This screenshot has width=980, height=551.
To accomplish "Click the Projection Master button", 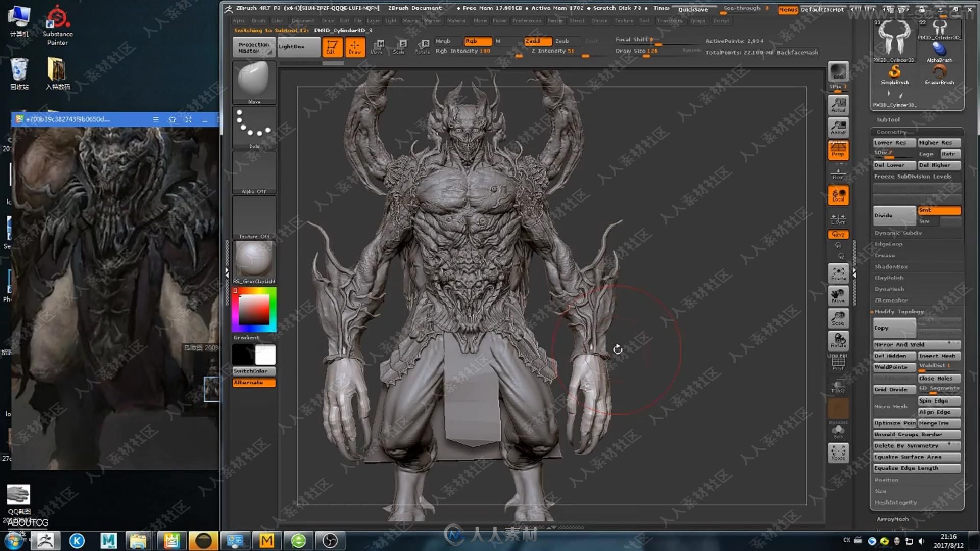I will (x=254, y=47).
